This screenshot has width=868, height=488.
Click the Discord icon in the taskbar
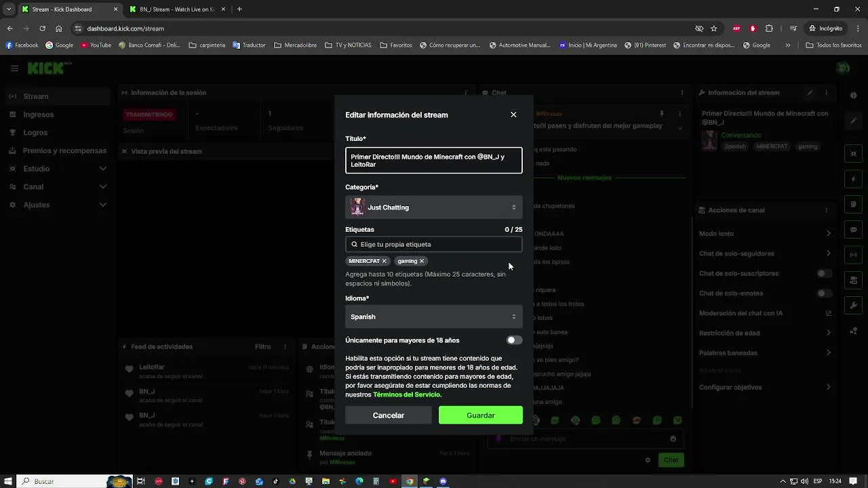(443, 481)
